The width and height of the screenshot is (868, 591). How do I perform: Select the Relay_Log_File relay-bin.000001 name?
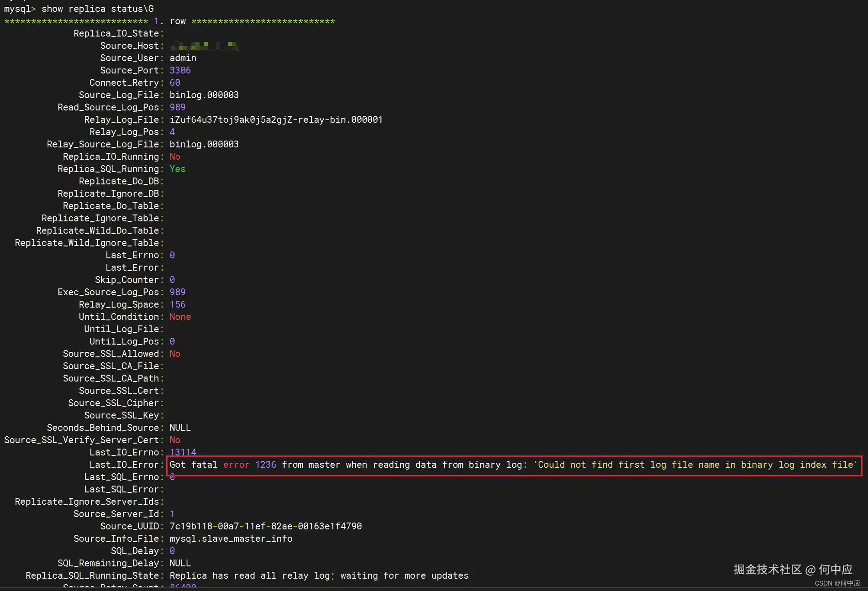pyautogui.click(x=276, y=120)
